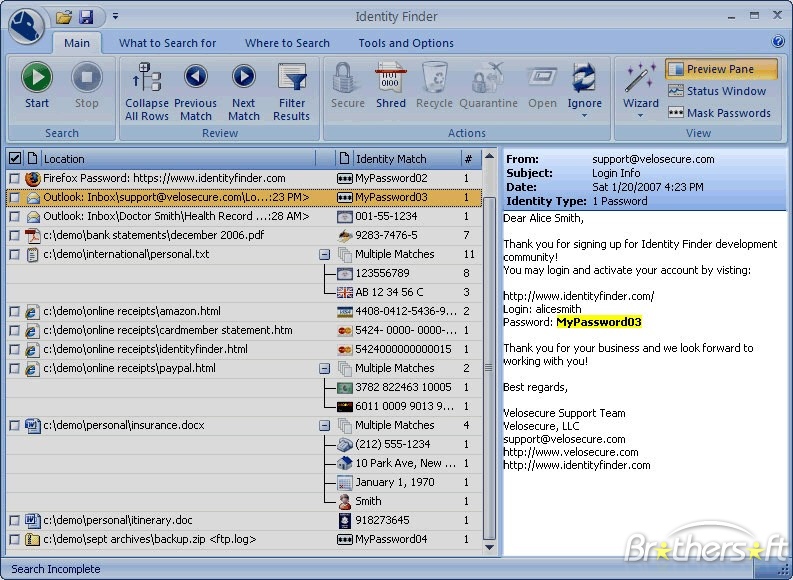Launch the Wizard wand icon
This screenshot has height=580, width=793.
[x=640, y=77]
